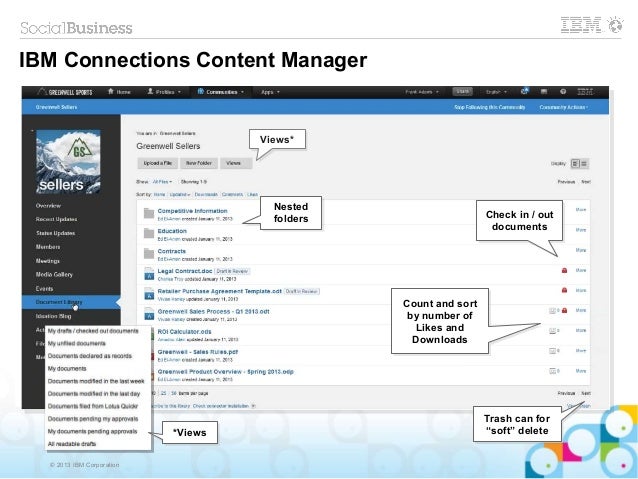Click red lock icon on Greenwell Sales Process row
638x479 pixels.
point(564,311)
